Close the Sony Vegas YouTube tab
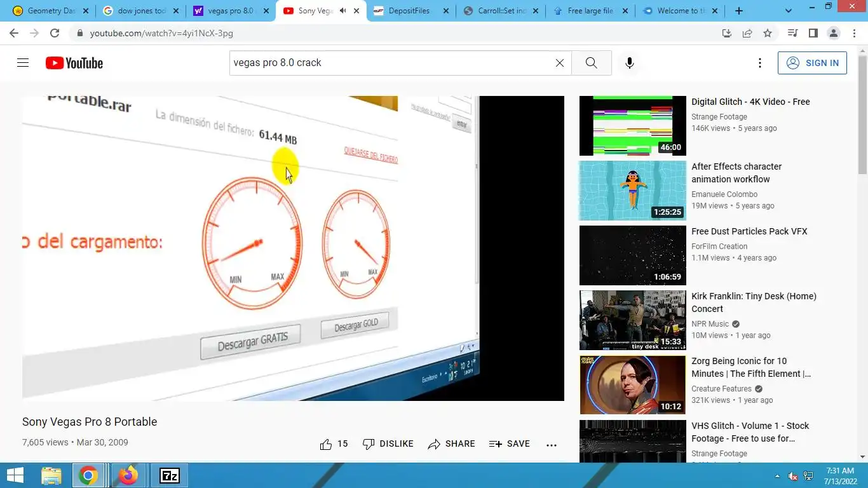 [356, 11]
